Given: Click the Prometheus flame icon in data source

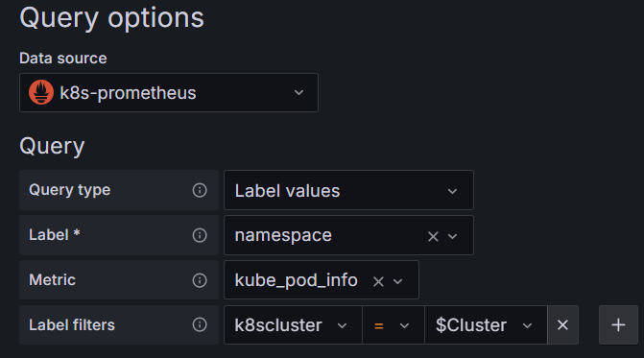Looking at the screenshot, I should tap(41, 92).
